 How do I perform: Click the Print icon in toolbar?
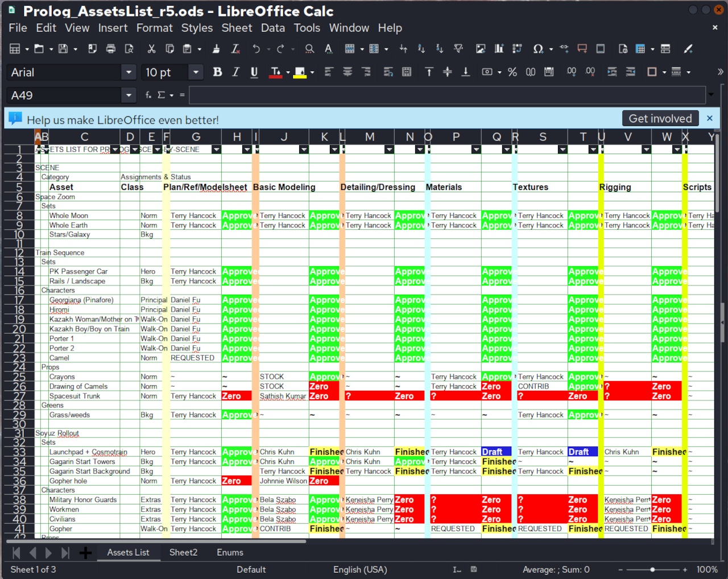pyautogui.click(x=111, y=49)
